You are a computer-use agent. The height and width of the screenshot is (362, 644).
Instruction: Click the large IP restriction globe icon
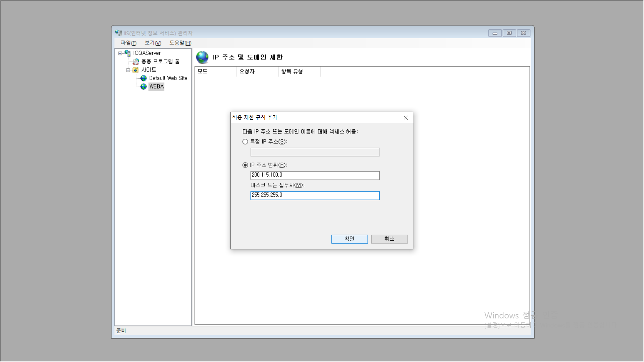(202, 57)
